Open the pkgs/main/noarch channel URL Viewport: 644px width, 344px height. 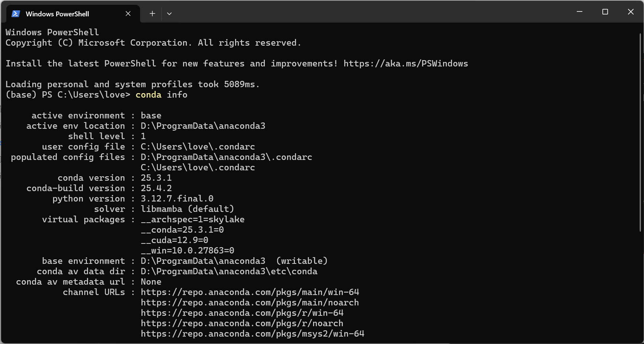point(250,302)
